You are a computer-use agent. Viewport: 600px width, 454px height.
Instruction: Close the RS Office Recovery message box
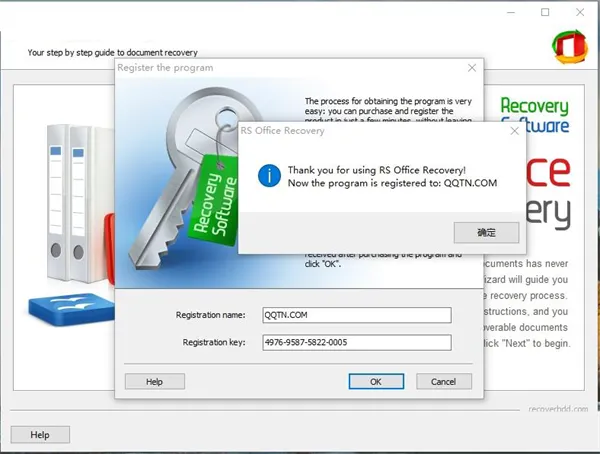(x=515, y=131)
